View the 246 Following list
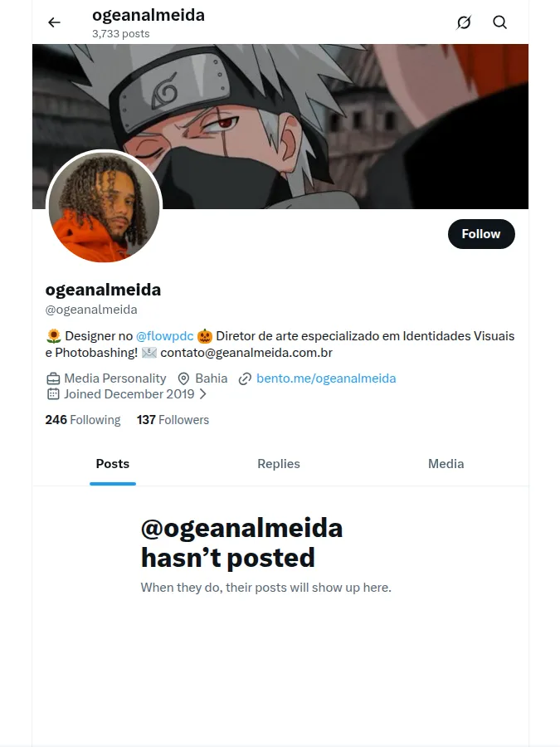Image resolution: width=560 pixels, height=747 pixels. (x=83, y=420)
